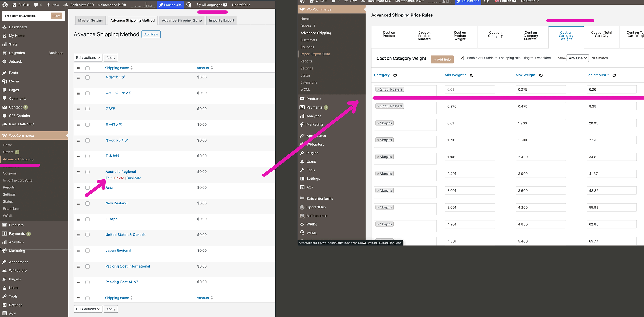
Task: Click the WordPress logo icon in the admin bar
Action: coord(5,5)
